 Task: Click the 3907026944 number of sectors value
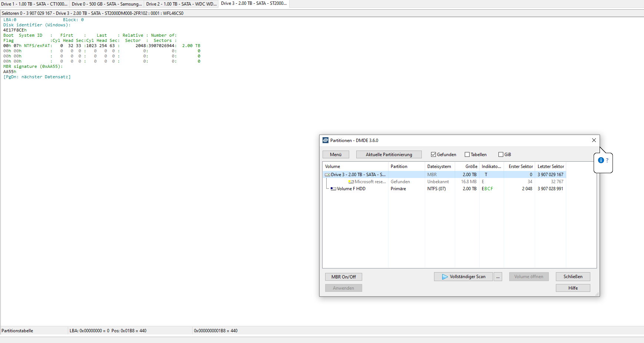[x=161, y=46]
